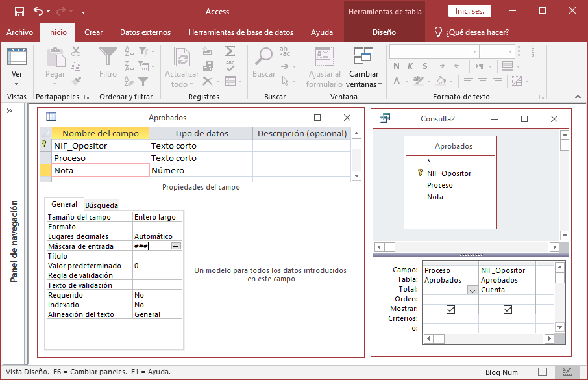Image resolution: width=588 pixels, height=380 pixels.
Task: Open the font name dropdown in ribbon
Action: pos(474,51)
